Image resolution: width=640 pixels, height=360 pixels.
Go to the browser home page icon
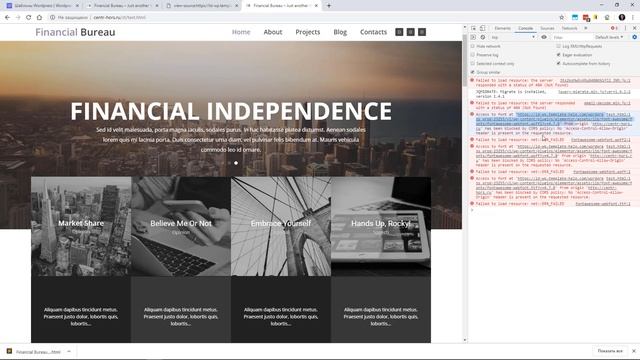pyautogui.click(x=39, y=18)
